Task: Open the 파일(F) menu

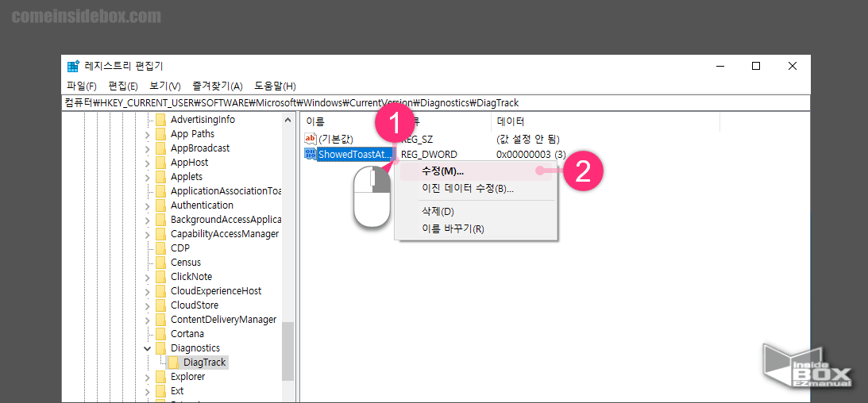Action: 81,86
